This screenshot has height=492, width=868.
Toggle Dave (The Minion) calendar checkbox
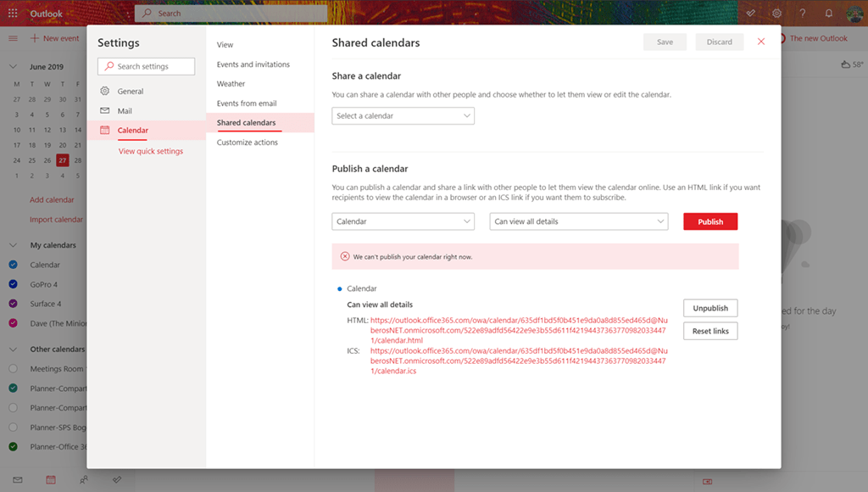point(14,323)
